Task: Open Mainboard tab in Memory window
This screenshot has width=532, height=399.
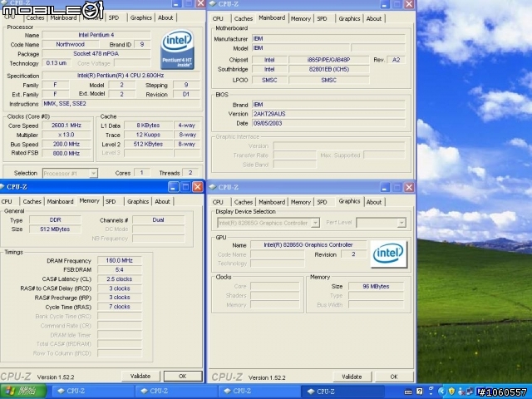Action: [60, 201]
